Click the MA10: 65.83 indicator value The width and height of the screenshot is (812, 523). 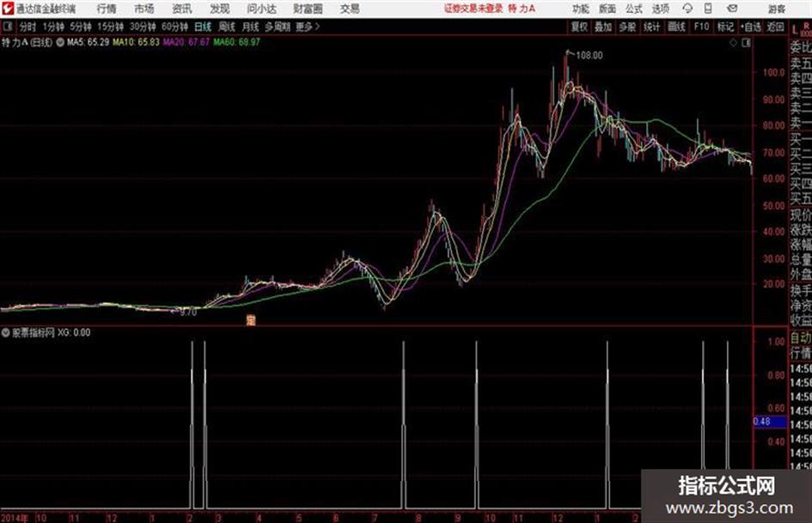pos(137,42)
